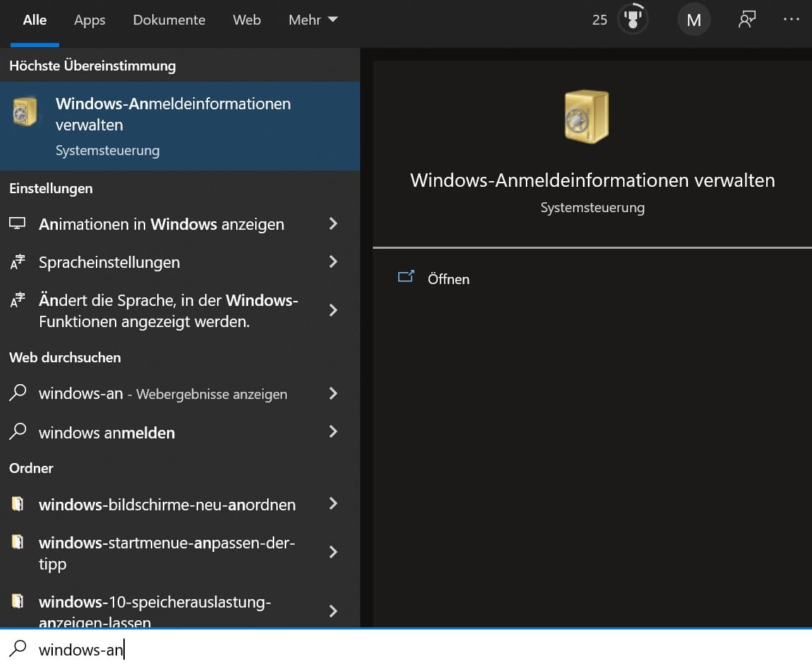Viewport: 812px width, 671px height.
Task: Click the feedback icon in search bar
Action: click(746, 20)
